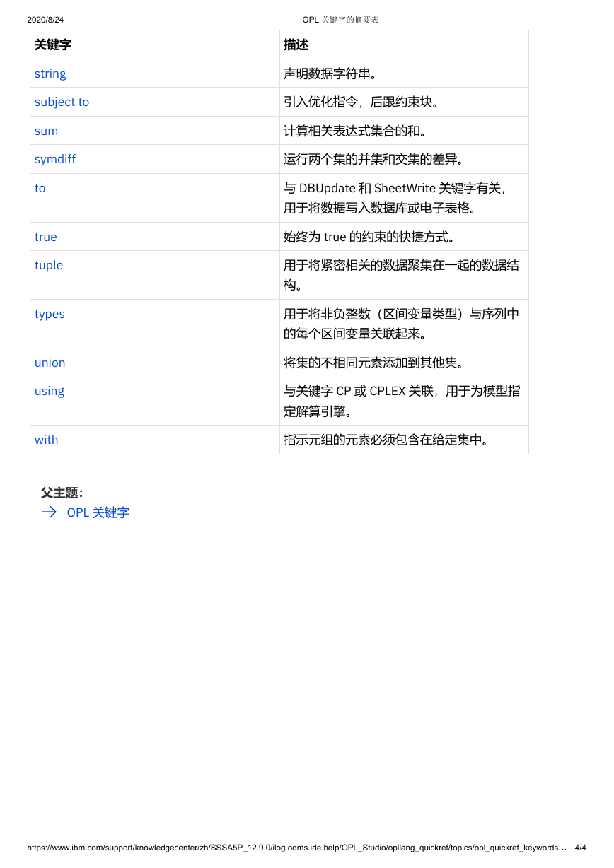Open the symdiff keyword link
The image size is (614, 868).
(x=55, y=159)
